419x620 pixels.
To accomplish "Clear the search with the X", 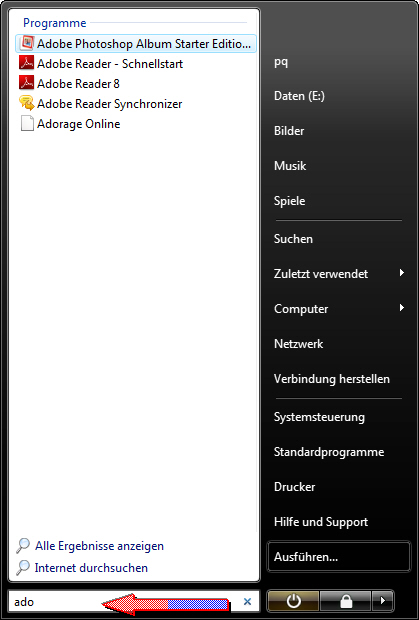I will pos(247,601).
